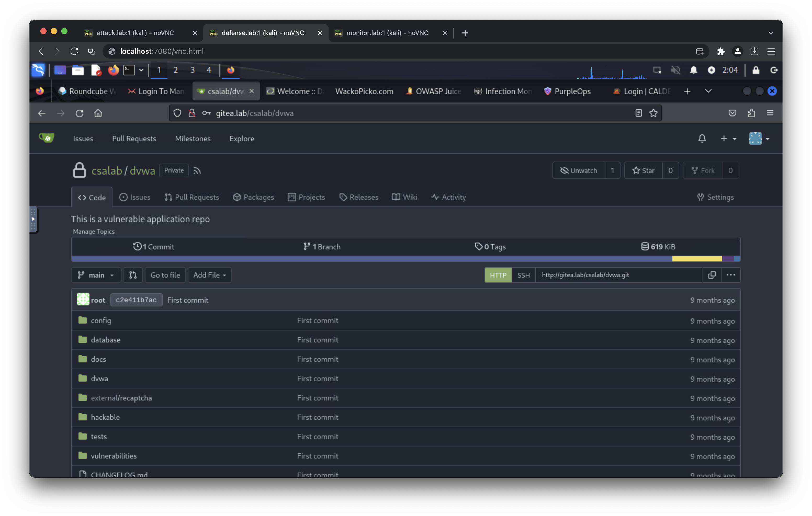Switch clone URL to SSH
The image size is (812, 516).
point(523,275)
